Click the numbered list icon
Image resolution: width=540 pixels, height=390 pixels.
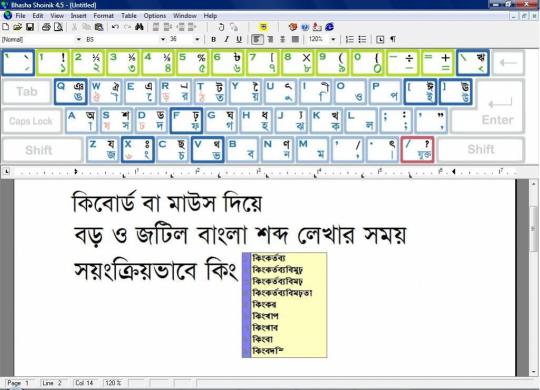tap(350, 39)
